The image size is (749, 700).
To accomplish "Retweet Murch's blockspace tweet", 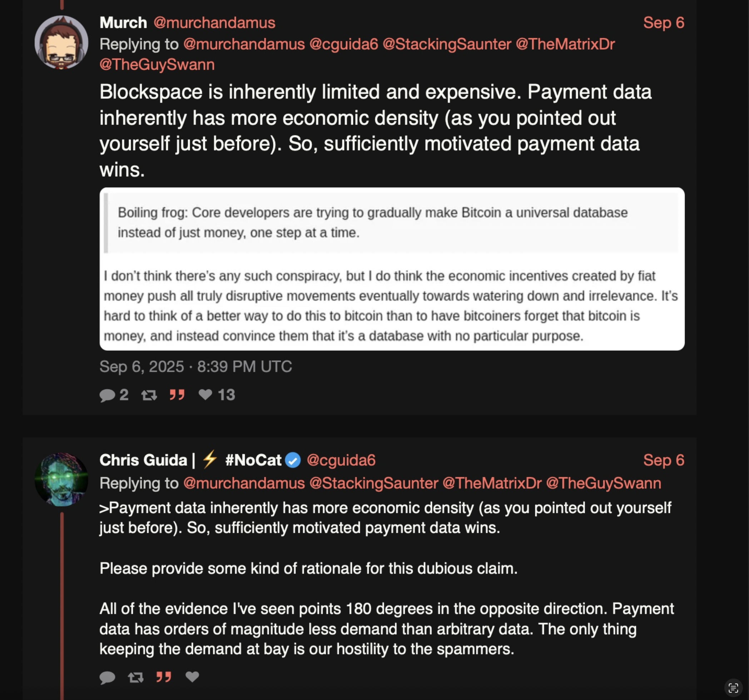I will pyautogui.click(x=149, y=395).
